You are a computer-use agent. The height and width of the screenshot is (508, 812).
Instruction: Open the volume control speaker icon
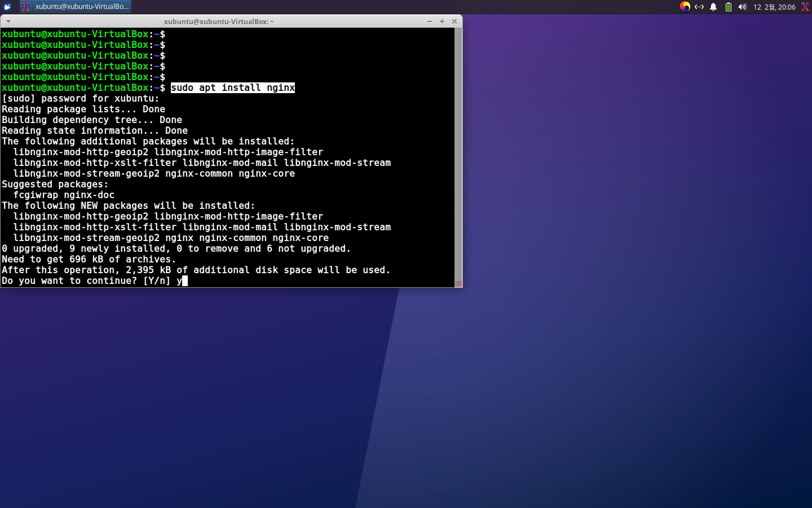pyautogui.click(x=742, y=7)
